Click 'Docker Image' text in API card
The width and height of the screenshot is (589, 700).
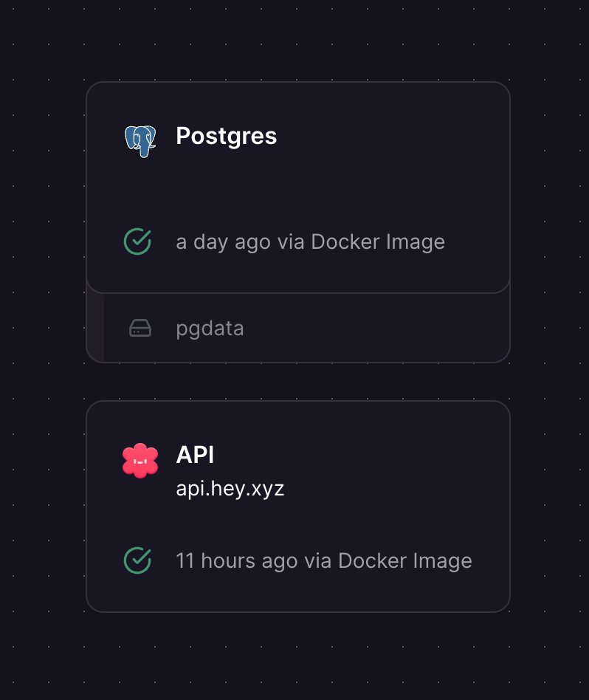404,560
